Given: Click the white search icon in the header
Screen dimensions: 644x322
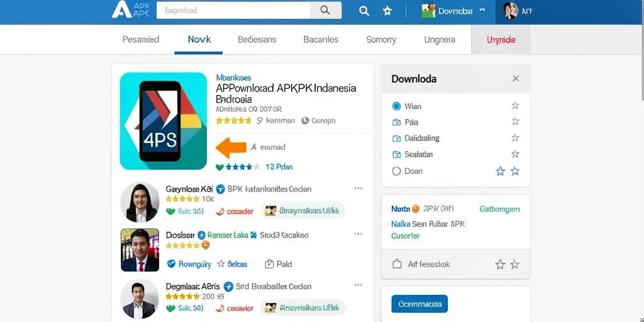Looking at the screenshot, I should click(364, 11).
